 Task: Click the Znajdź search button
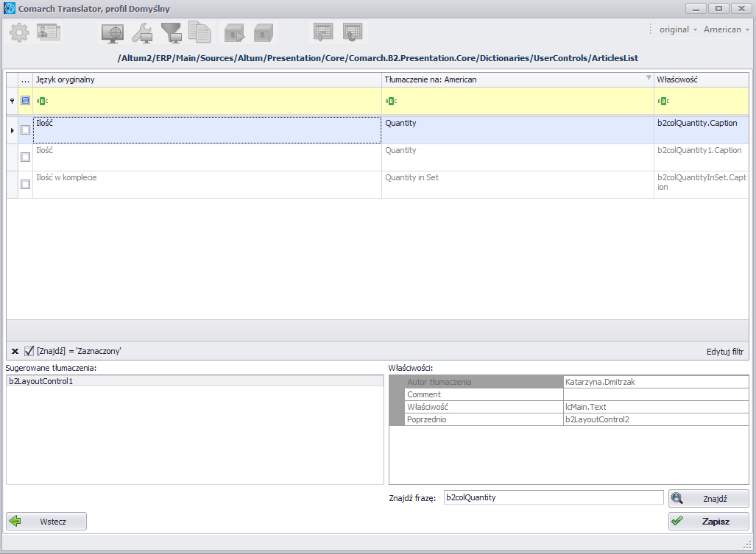709,499
